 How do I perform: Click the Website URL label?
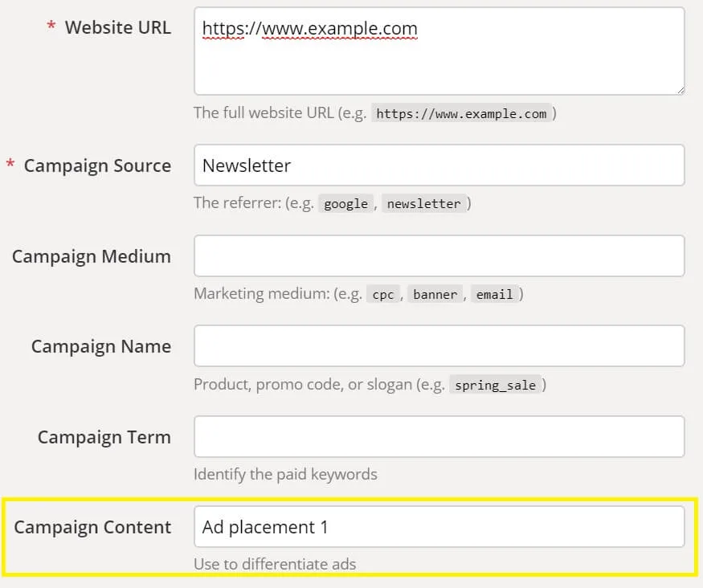[117, 27]
